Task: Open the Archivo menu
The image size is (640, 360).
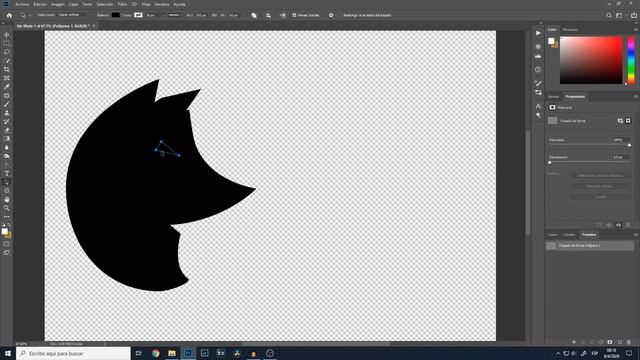Action: pos(22,4)
